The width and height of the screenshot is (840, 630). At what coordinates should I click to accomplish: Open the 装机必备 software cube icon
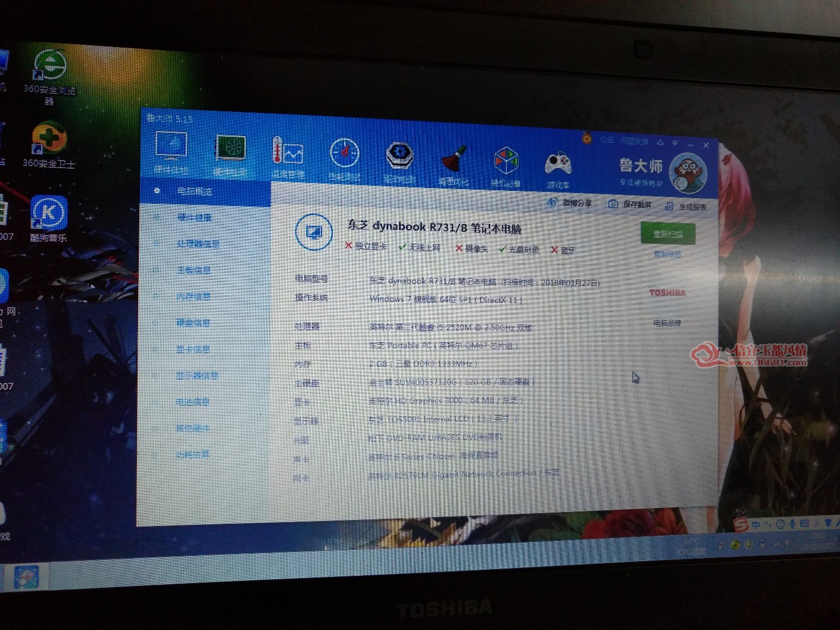pos(506,167)
